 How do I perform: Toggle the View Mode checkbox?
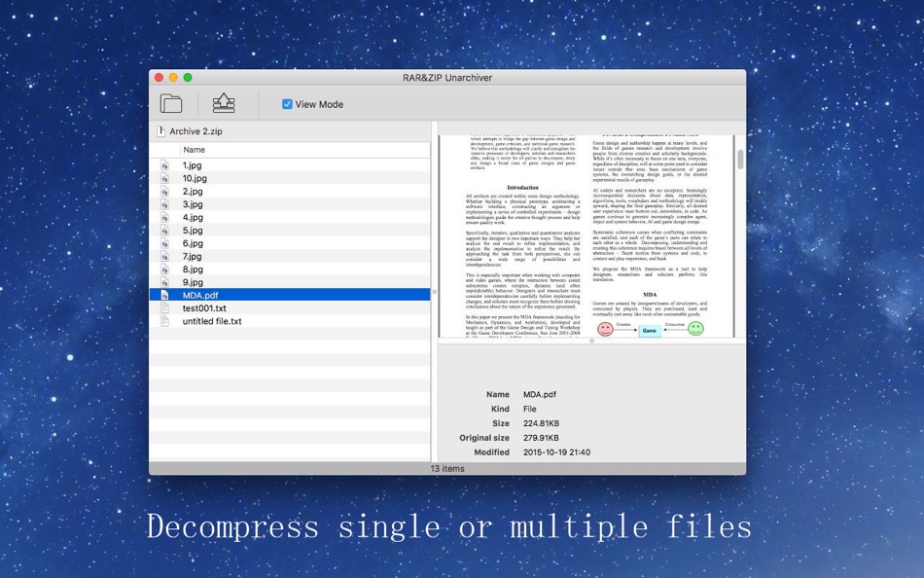coord(287,104)
